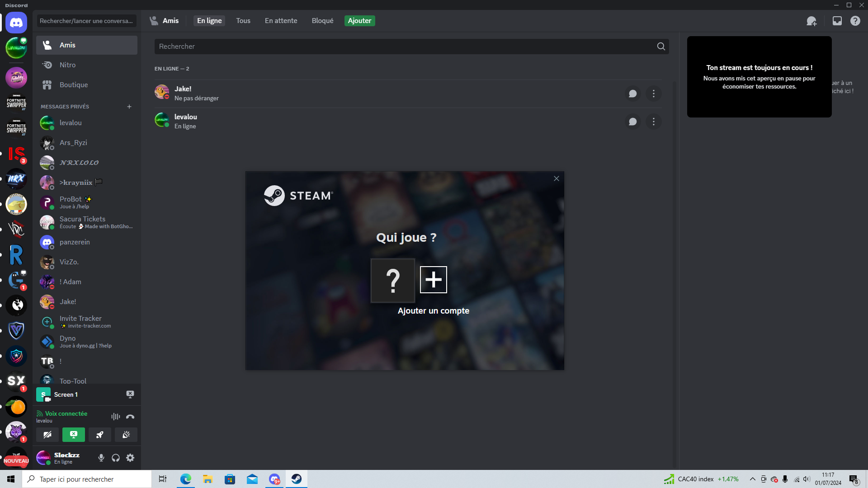The height and width of the screenshot is (488, 868).
Task: Open Discord home direct messages icon
Action: tap(16, 22)
